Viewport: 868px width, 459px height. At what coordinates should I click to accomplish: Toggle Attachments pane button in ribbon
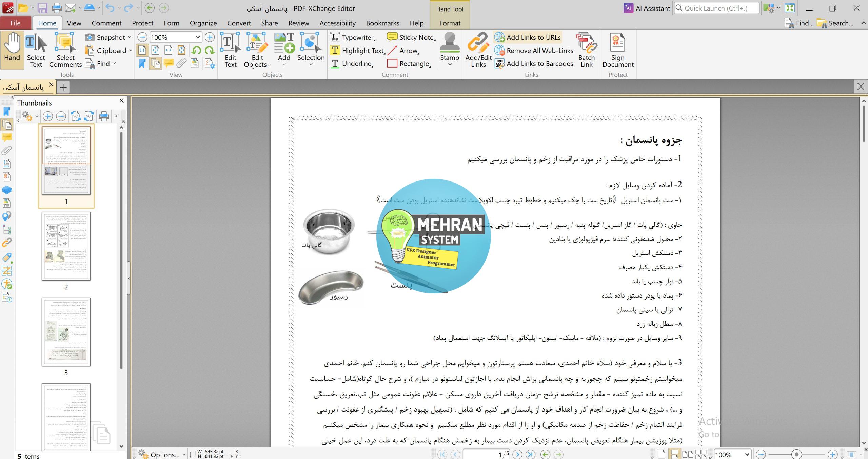tap(181, 63)
